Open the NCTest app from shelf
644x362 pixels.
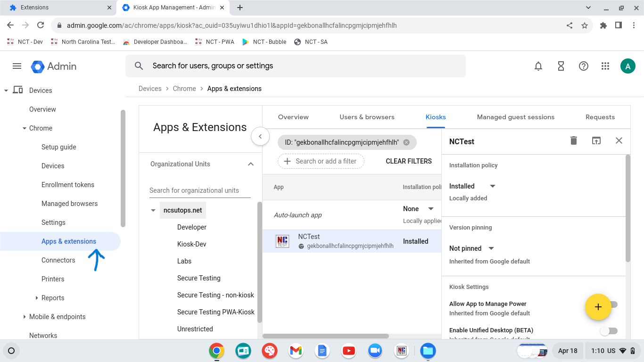[x=402, y=351]
